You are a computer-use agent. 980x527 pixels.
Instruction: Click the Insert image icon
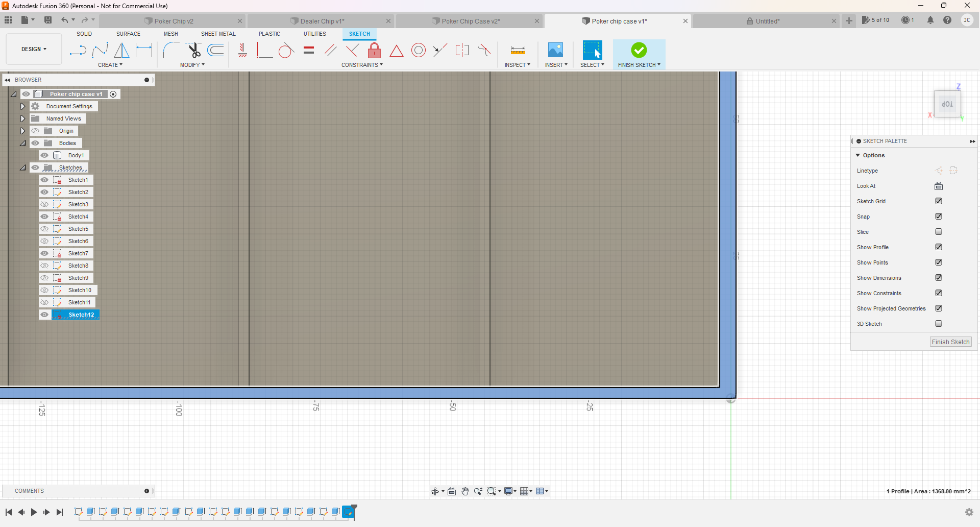point(555,50)
